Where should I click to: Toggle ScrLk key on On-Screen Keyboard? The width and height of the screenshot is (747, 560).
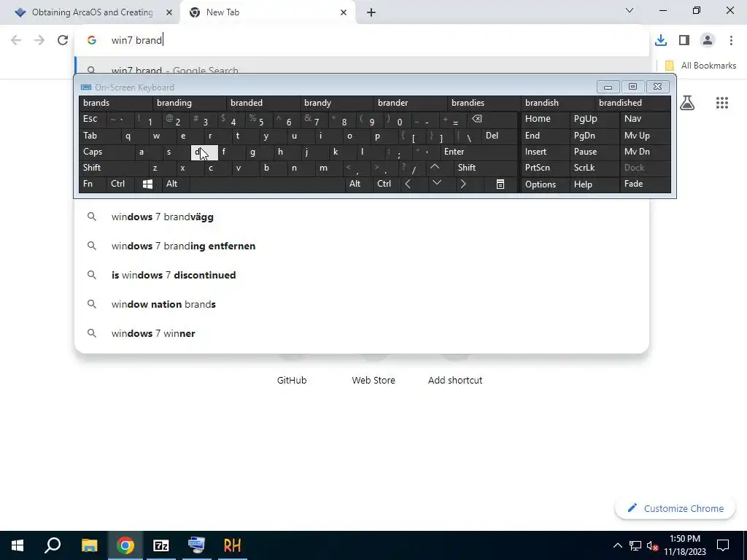tap(594, 168)
